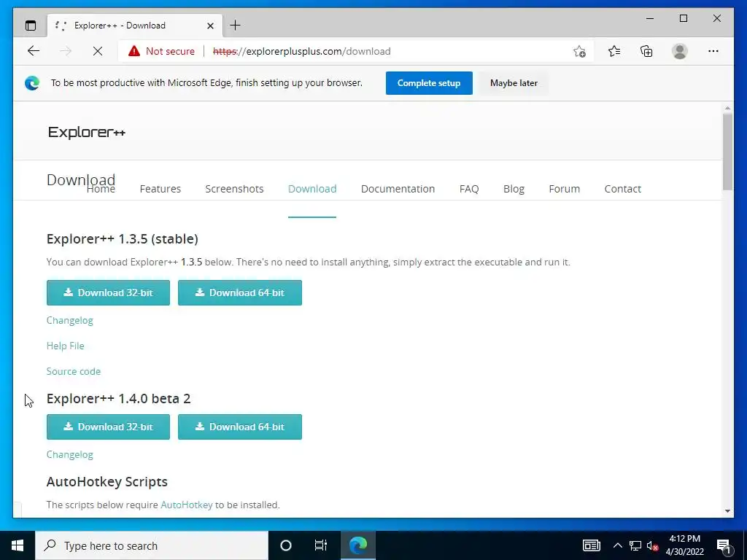Image resolution: width=747 pixels, height=560 pixels.
Task: Open Cortana from the taskbar
Action: (286, 545)
